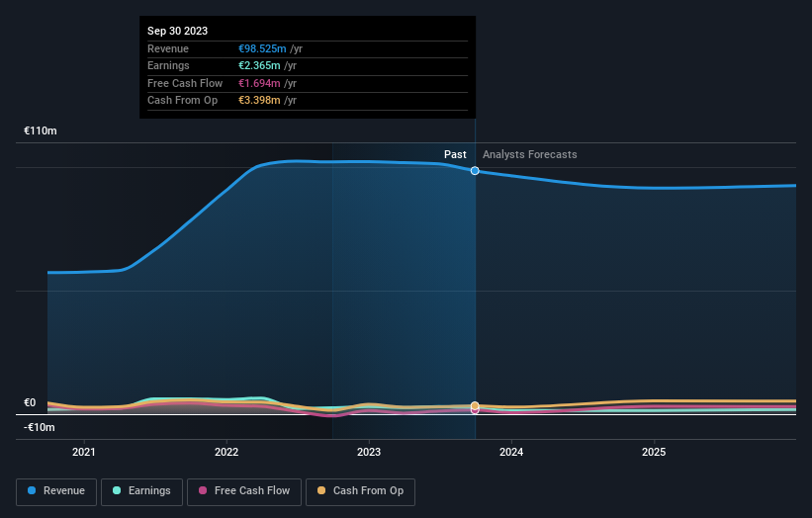Click the 2021 x-axis label
The width and height of the screenshot is (812, 518).
click(x=84, y=452)
